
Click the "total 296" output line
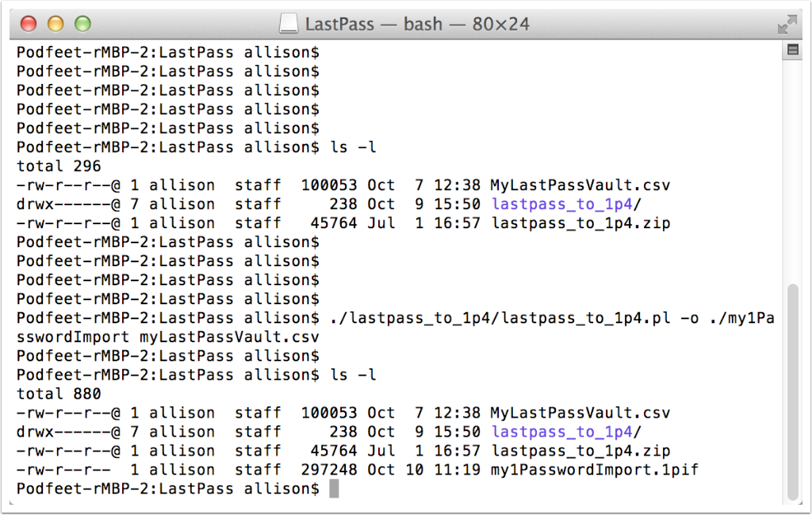59,166
